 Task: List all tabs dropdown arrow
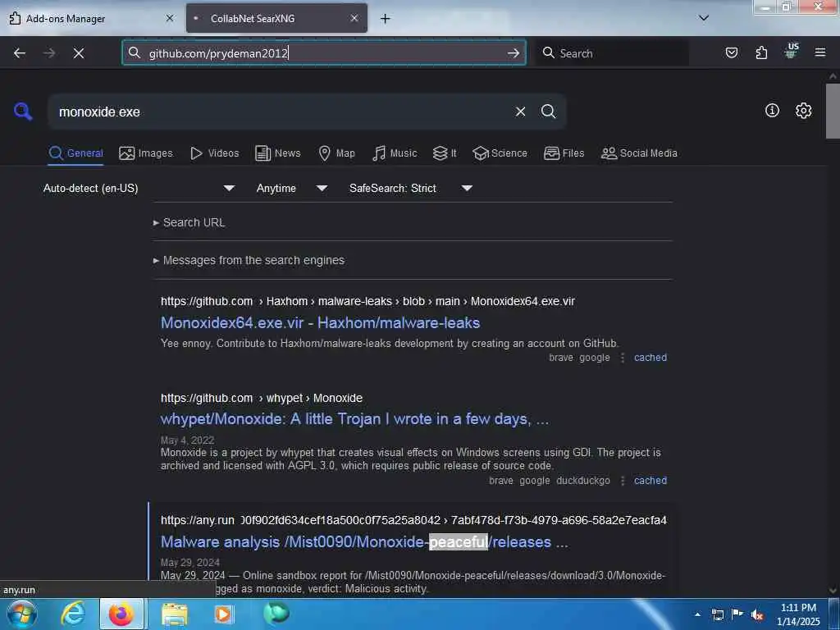click(x=704, y=18)
